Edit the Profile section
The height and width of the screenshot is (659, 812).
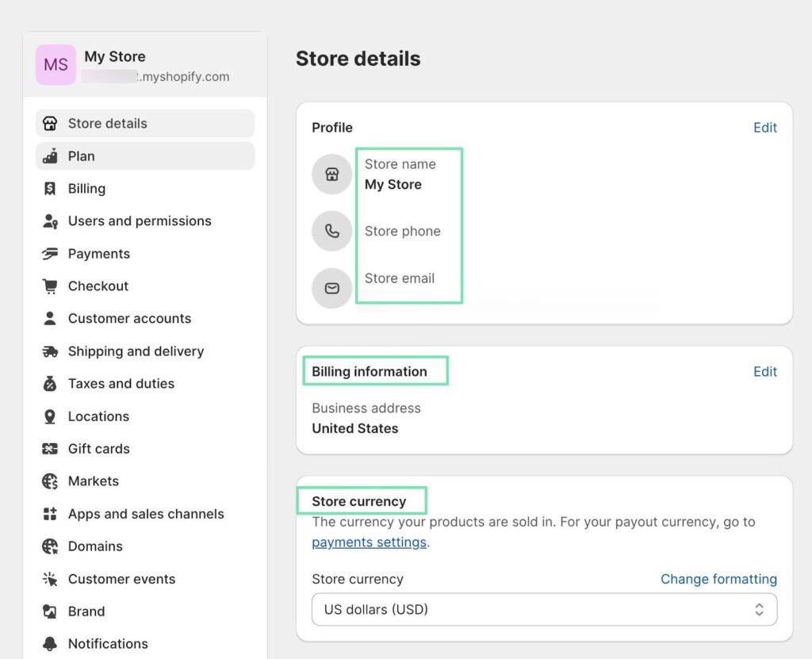click(764, 128)
